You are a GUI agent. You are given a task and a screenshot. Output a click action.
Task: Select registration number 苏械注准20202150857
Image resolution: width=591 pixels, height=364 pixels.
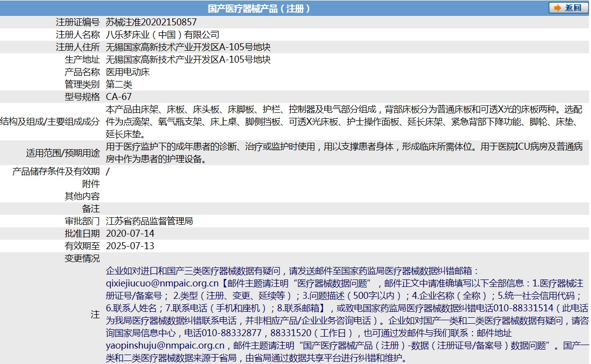(151, 22)
